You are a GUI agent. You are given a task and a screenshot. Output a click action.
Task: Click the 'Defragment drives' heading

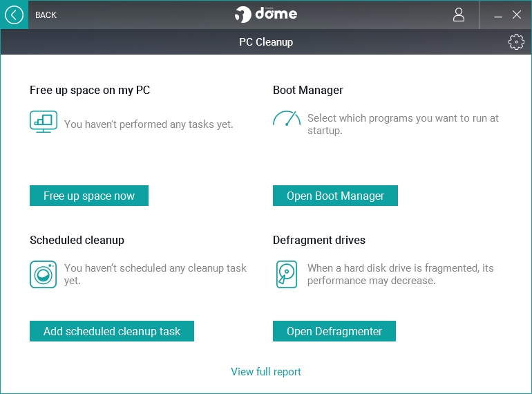click(x=319, y=241)
